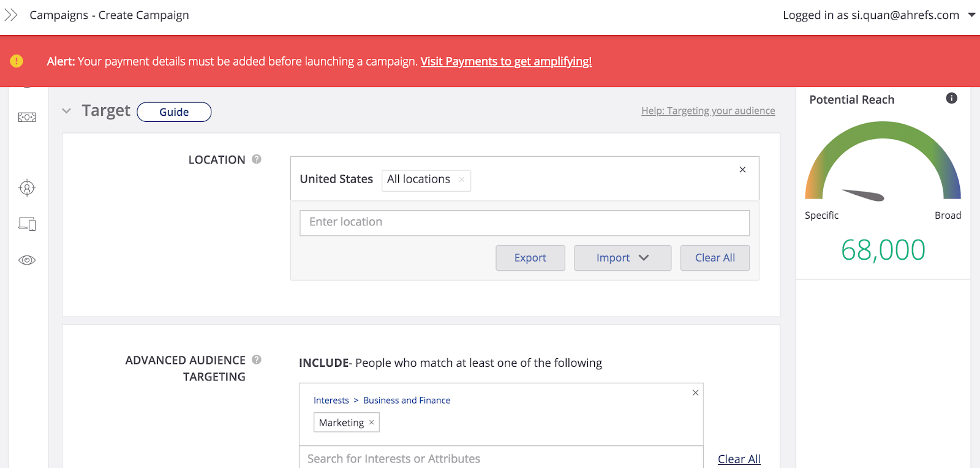Open Advanced Audience Targeting help icon

click(257, 360)
